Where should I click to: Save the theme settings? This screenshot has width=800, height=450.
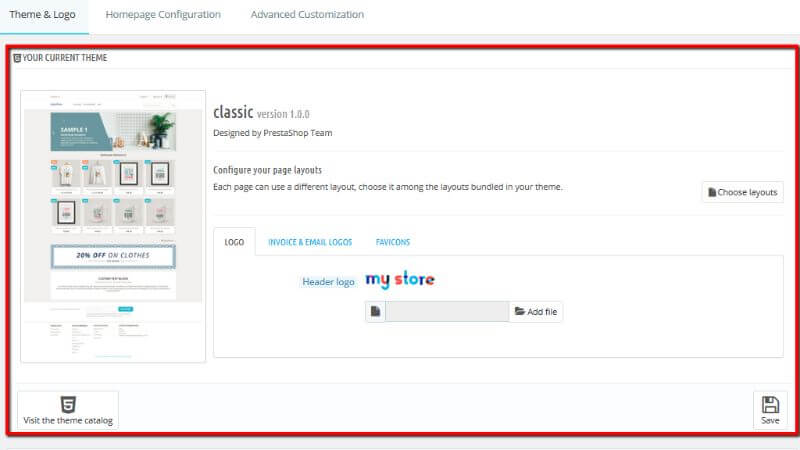tap(770, 410)
